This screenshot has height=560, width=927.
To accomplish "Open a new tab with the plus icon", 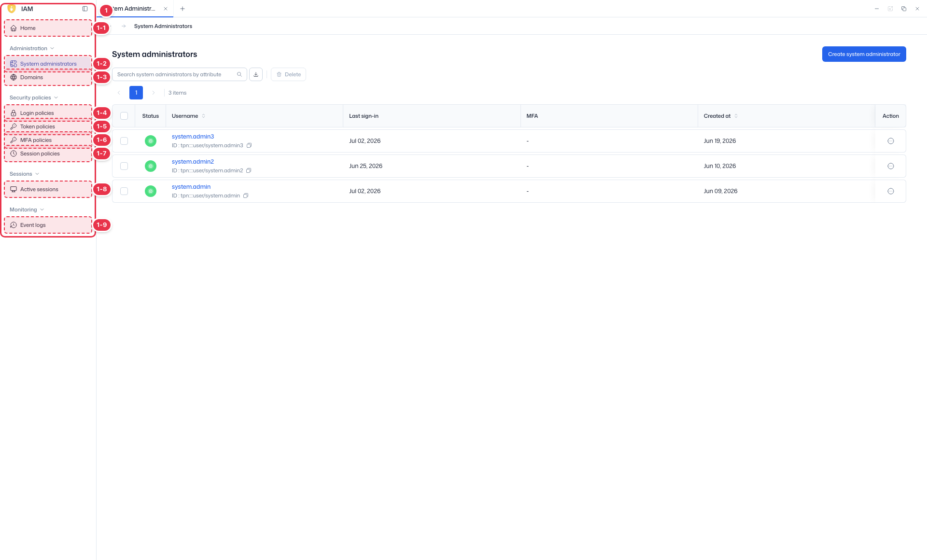I will (183, 9).
